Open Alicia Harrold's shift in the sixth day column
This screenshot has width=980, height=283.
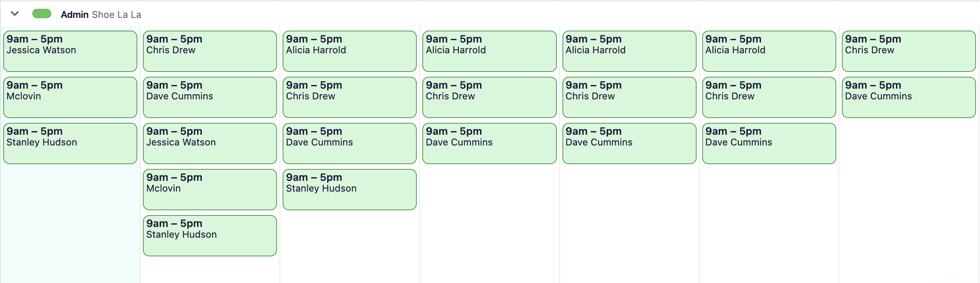pyautogui.click(x=769, y=51)
